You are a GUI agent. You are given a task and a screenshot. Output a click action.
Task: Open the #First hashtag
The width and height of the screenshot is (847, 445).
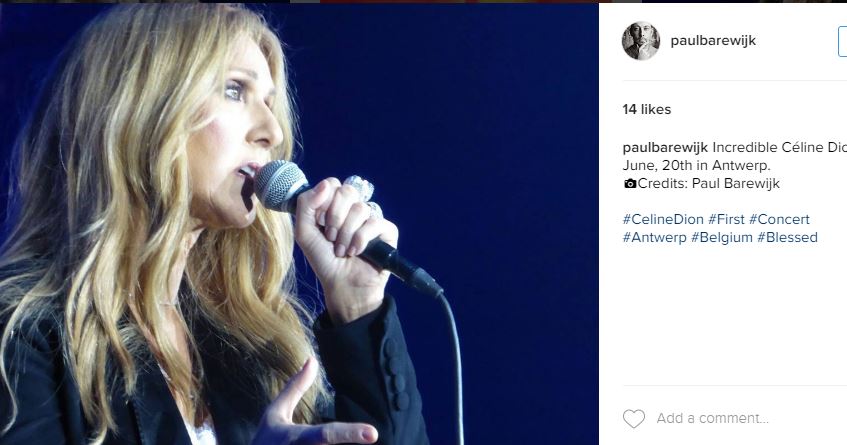(726, 219)
